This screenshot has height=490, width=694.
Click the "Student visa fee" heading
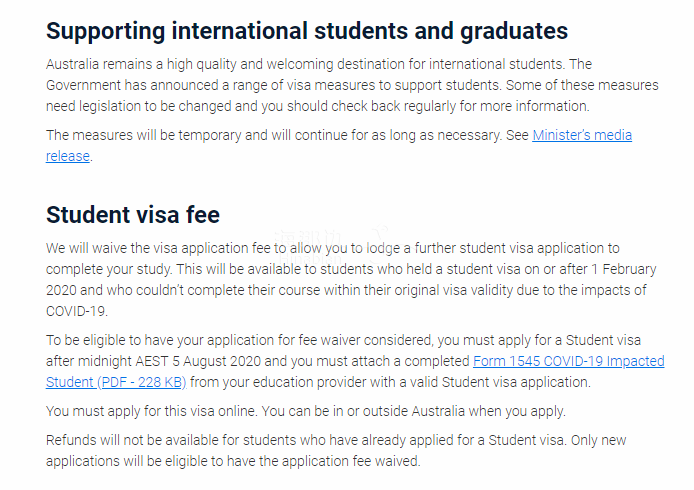tap(133, 215)
